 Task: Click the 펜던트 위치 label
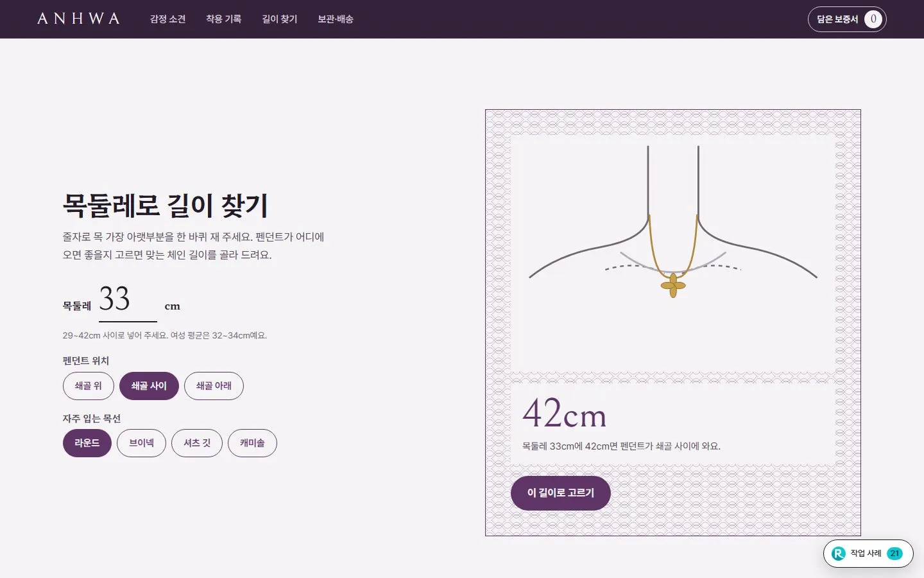86,361
